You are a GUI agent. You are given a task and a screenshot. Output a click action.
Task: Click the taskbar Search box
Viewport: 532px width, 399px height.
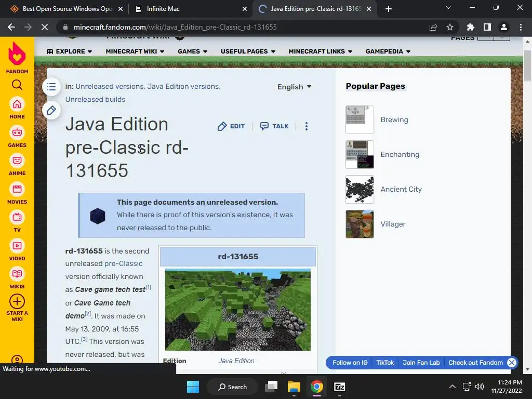tap(233, 387)
